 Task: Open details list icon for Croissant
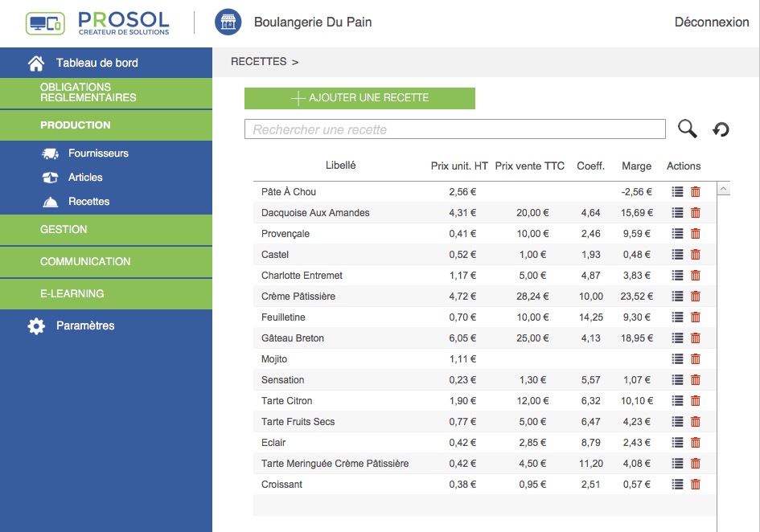677,485
